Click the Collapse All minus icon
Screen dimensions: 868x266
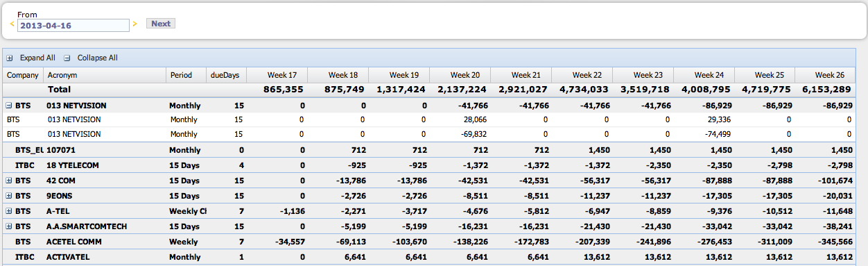(x=67, y=58)
